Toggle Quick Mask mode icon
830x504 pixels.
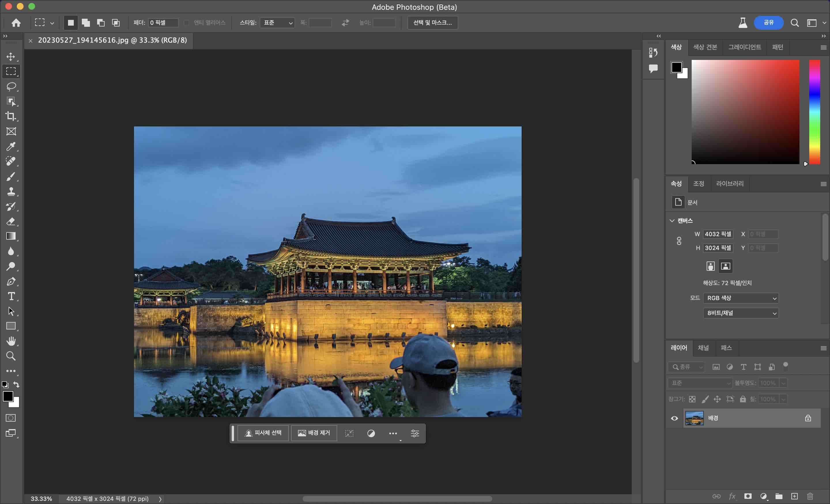point(11,418)
